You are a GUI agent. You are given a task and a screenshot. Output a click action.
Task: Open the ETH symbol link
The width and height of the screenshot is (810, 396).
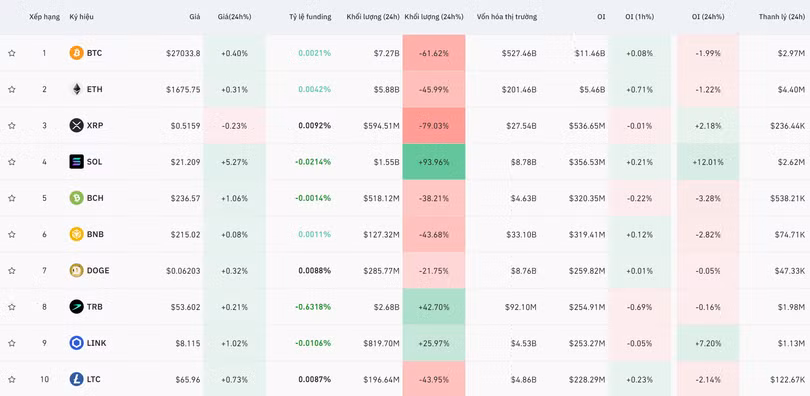tap(95, 89)
